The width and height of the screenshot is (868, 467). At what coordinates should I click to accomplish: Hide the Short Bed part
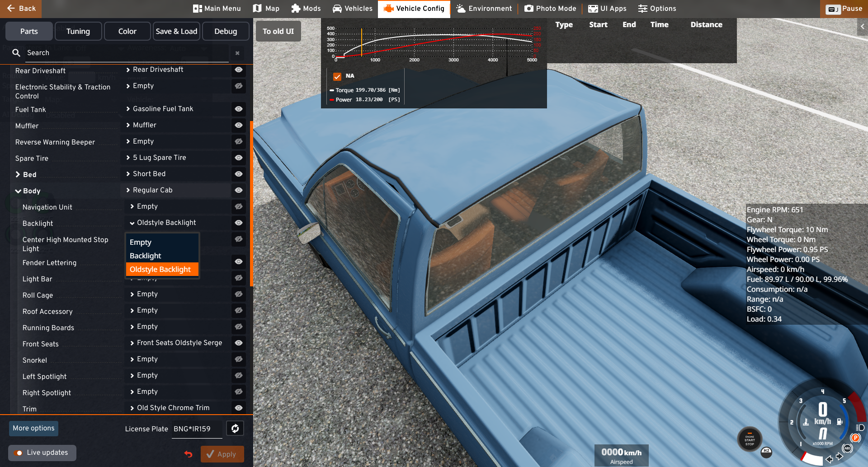(x=239, y=174)
